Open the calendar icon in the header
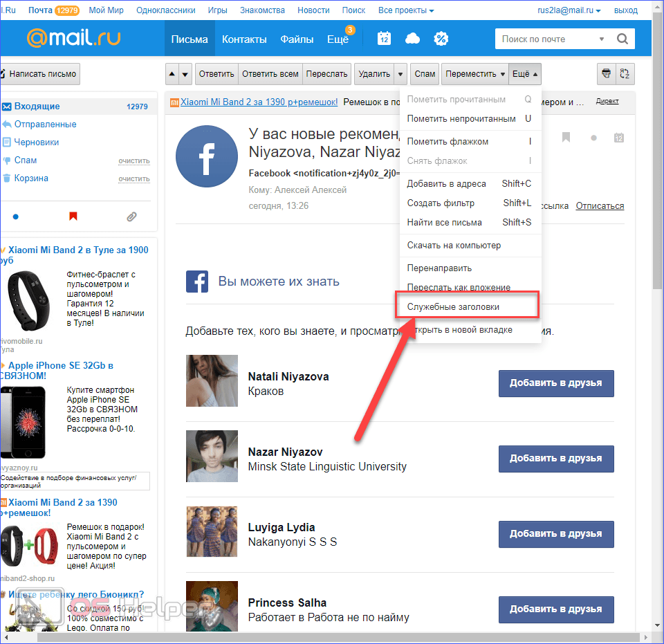Image resolution: width=664 pixels, height=644 pixels. click(x=384, y=39)
